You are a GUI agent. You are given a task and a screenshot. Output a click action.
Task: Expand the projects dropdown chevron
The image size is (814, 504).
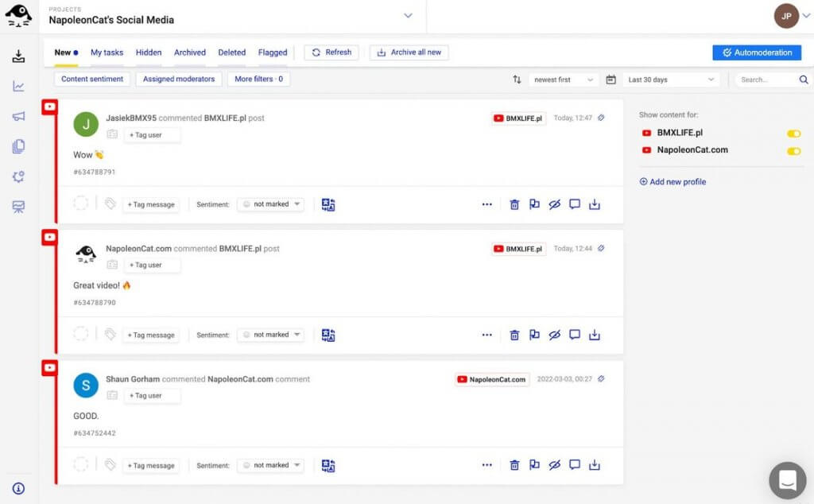tap(408, 16)
